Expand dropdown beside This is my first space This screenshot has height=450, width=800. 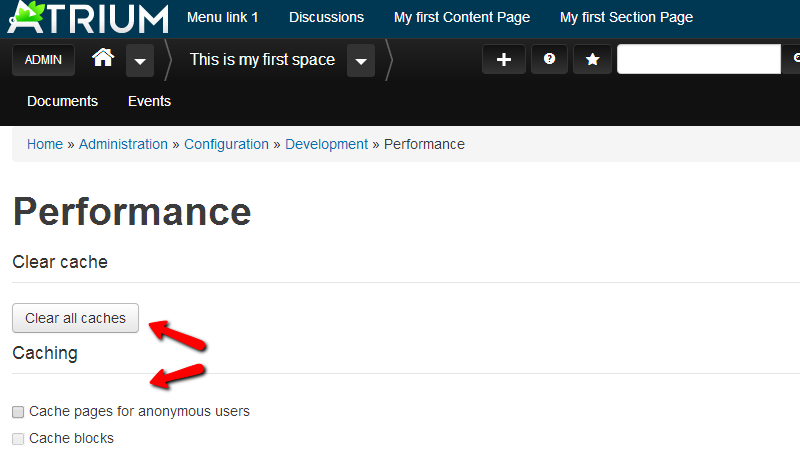tap(361, 61)
